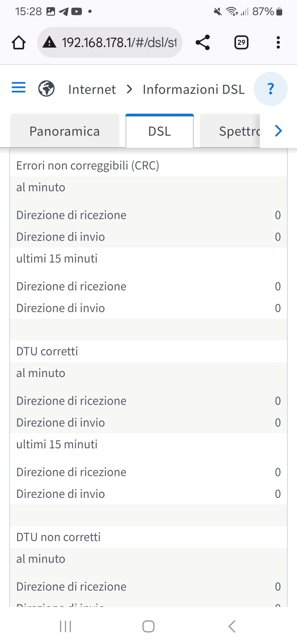The image size is (297, 644).
Task: Open the tab switcher showing 29 tabs
Action: click(241, 43)
